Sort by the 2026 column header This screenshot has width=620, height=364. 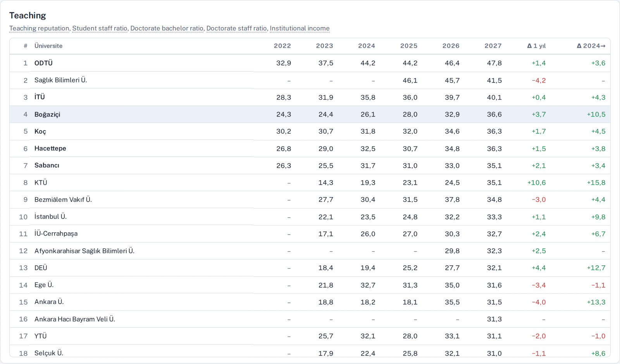pos(451,46)
